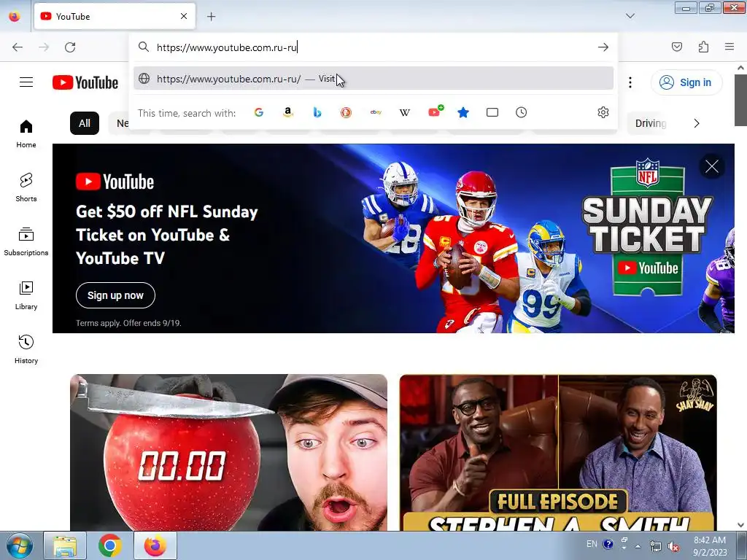
Task: Click the grayed Forward arrow
Action: (x=44, y=47)
